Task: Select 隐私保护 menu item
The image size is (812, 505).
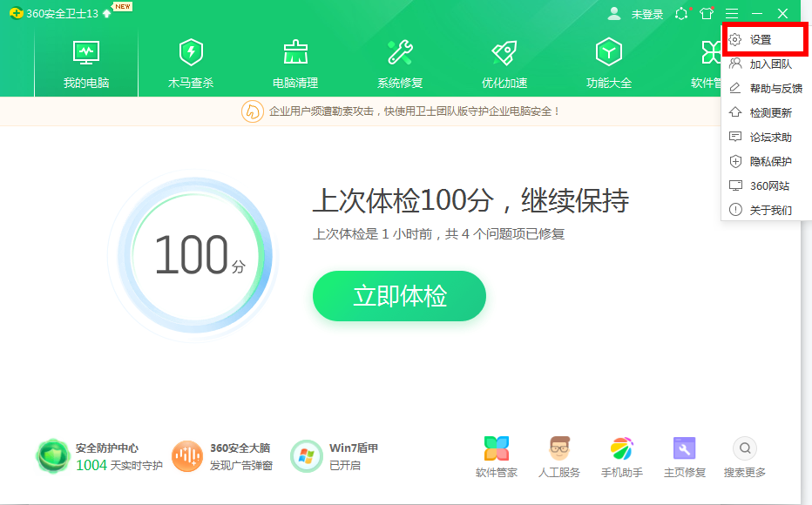Action: pyautogui.click(x=767, y=161)
